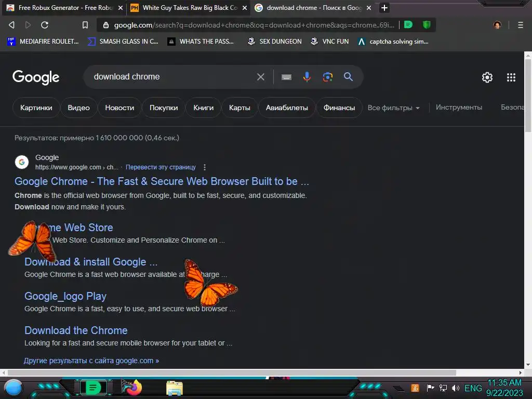Search by image with the Google Lens icon
Screen dimensions: 532x399
[x=327, y=77]
